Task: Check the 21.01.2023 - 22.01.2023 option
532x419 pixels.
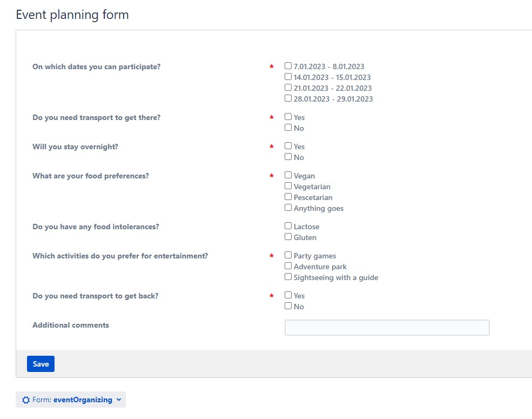Action: tap(288, 87)
